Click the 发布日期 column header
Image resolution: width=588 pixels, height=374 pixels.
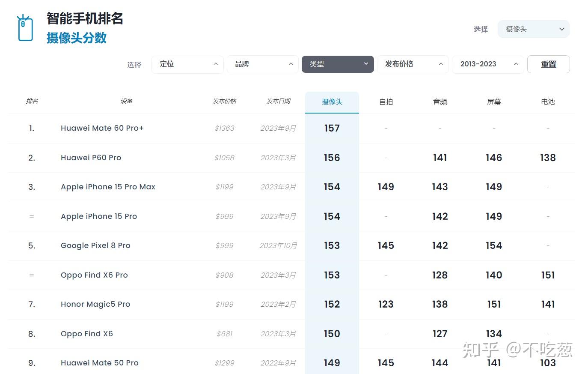[x=279, y=101]
